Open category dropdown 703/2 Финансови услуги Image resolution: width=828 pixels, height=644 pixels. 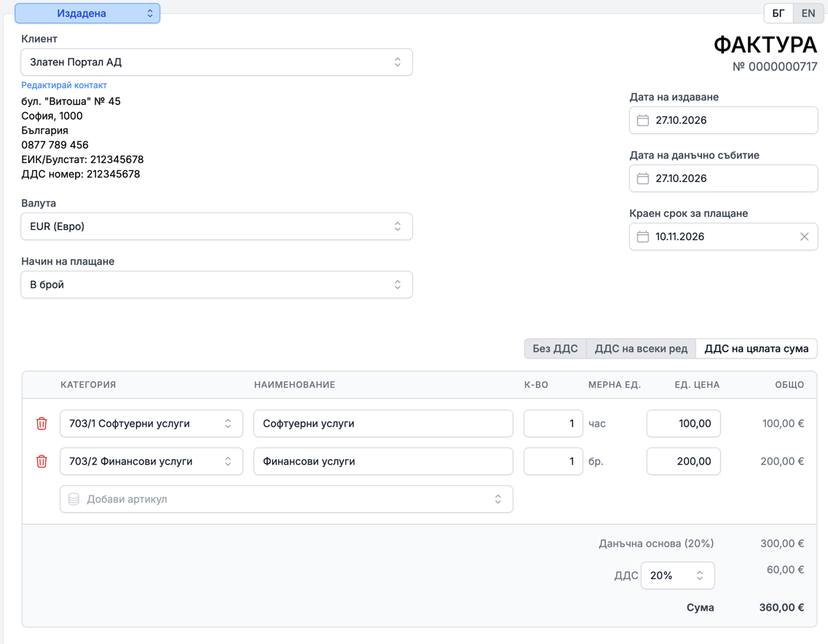click(x=151, y=461)
